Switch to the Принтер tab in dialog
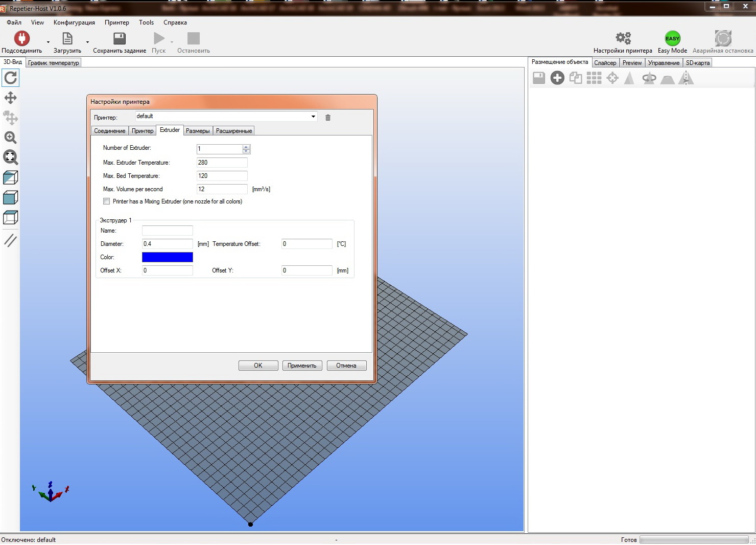 click(143, 131)
